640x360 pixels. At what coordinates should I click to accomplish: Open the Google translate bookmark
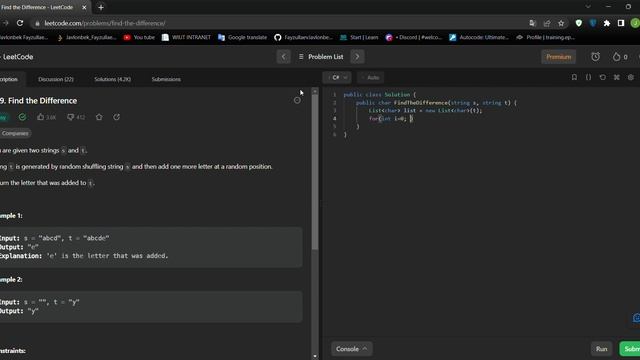[x=242, y=37]
